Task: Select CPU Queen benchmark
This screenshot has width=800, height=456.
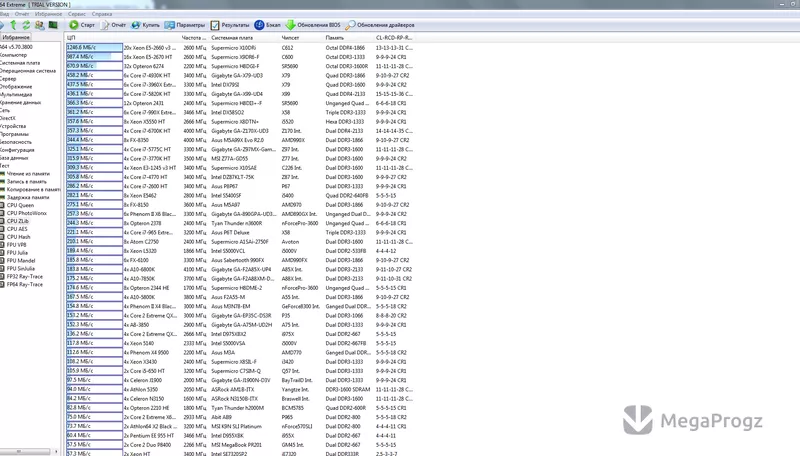Action: tap(20, 205)
